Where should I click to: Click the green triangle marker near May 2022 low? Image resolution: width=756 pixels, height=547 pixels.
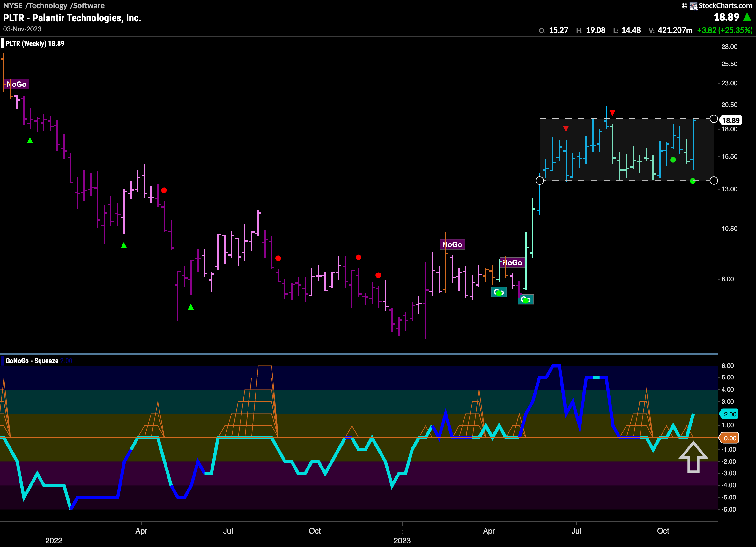coord(191,306)
